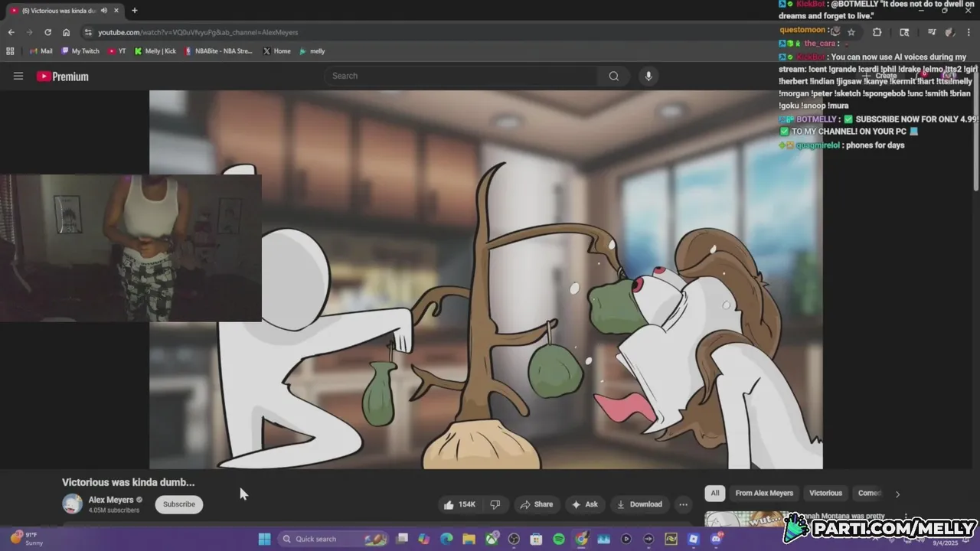The image size is (980, 551).
Task: Open the browser home button
Action: [x=66, y=32]
